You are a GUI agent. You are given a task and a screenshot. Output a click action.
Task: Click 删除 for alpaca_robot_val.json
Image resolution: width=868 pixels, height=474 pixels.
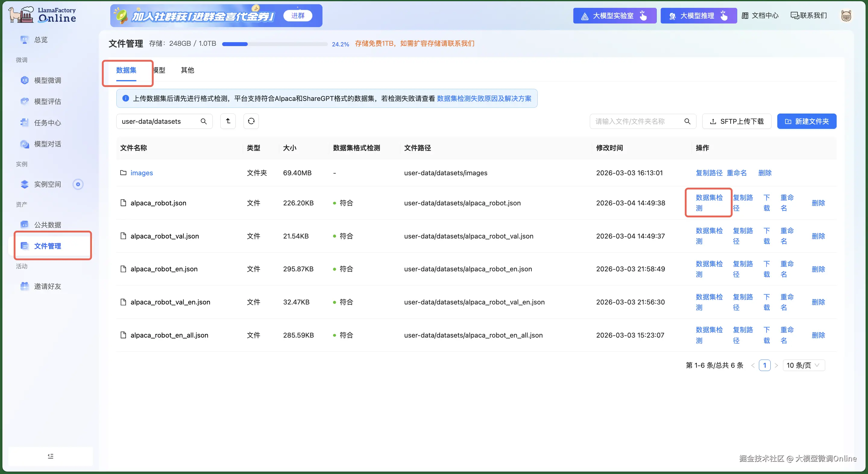click(818, 236)
